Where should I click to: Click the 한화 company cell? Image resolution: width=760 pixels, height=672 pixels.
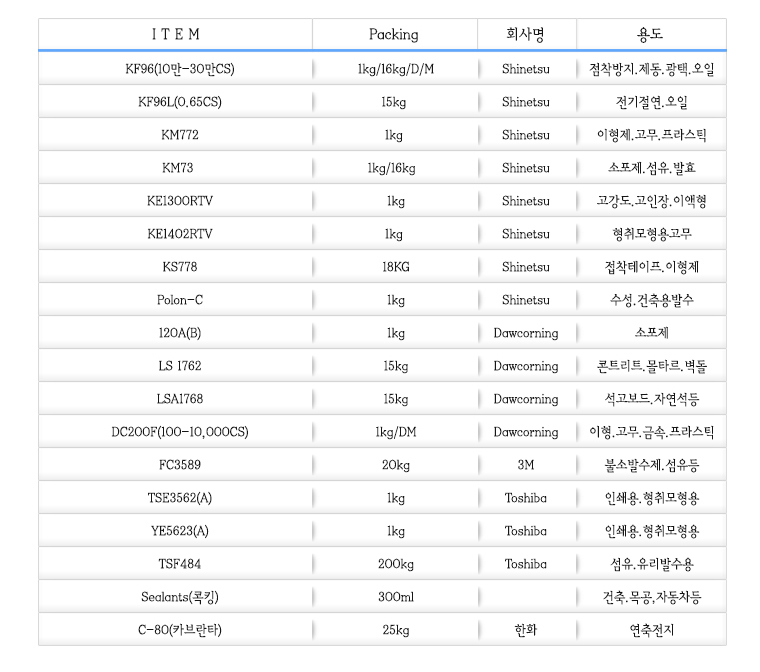tap(526, 630)
